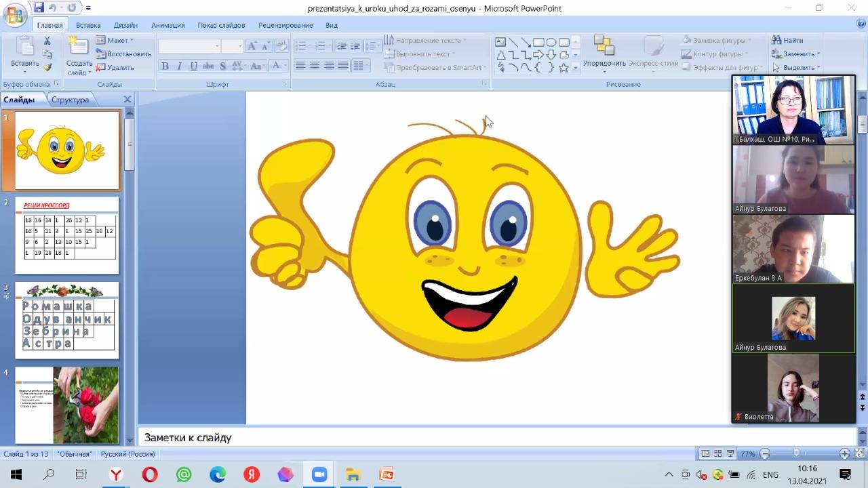Open the Office button menu
868x488 pixels.
point(14,14)
